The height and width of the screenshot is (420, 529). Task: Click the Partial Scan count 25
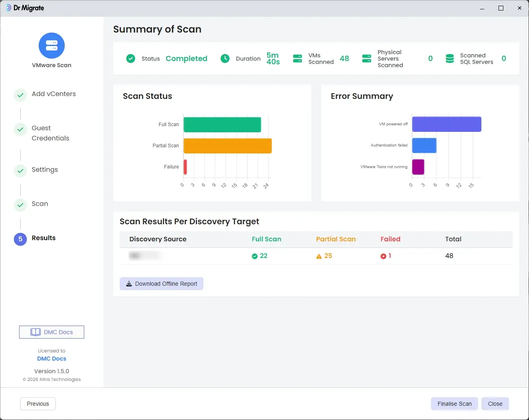coord(328,256)
